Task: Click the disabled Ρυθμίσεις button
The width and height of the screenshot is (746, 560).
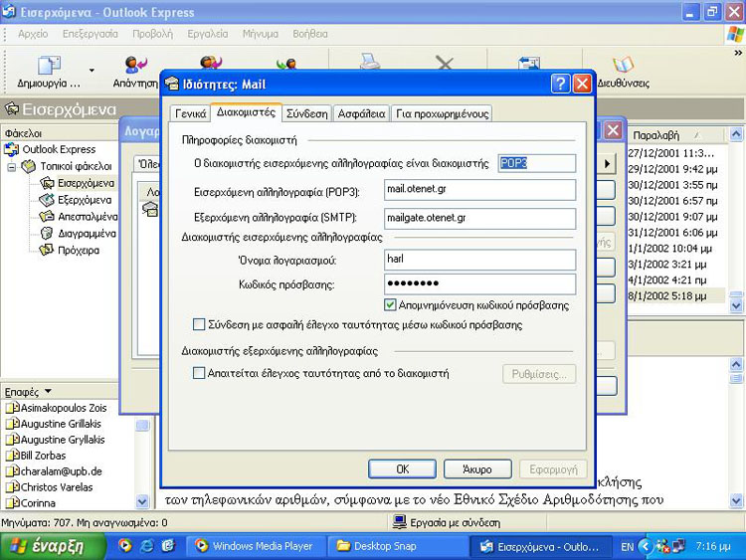Action: tap(539, 374)
